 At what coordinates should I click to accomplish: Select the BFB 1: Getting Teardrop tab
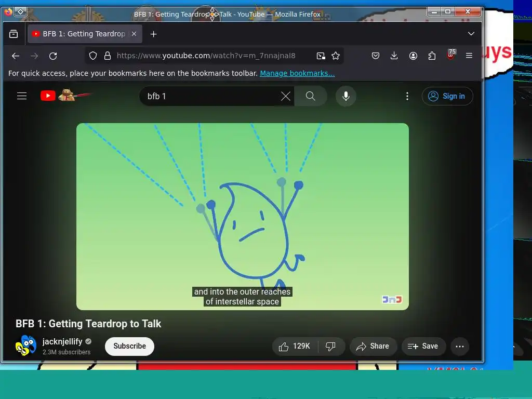coord(85,34)
